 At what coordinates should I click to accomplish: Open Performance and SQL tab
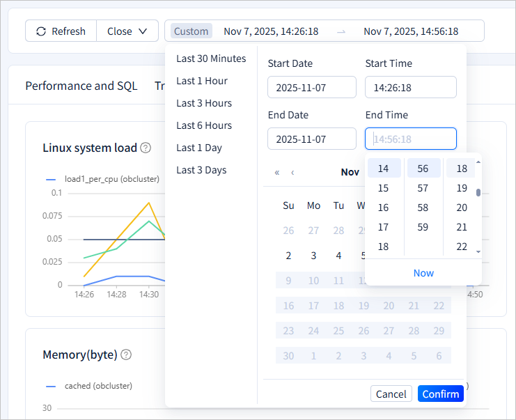81,86
